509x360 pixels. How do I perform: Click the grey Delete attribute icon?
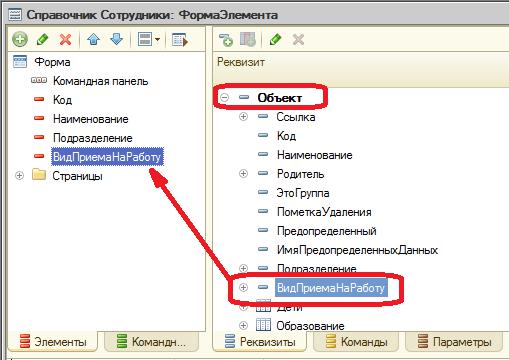click(x=298, y=40)
